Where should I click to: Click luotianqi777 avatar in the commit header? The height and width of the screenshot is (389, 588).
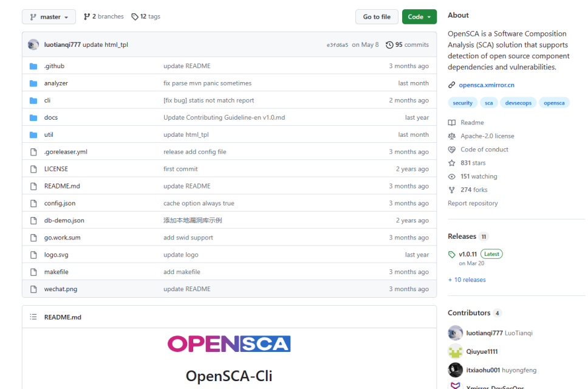click(33, 44)
